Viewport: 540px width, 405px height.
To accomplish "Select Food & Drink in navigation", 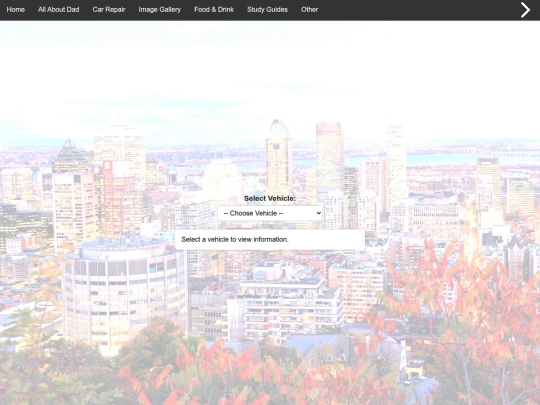I will tap(214, 10).
